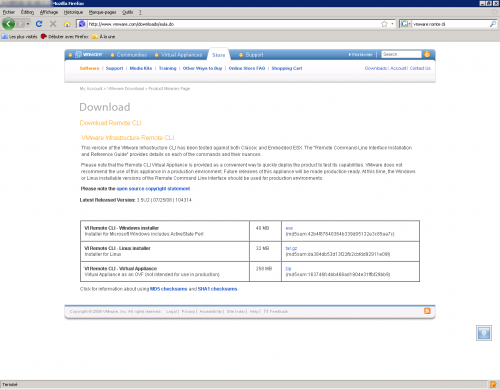Open the Fichier menu

9,12
